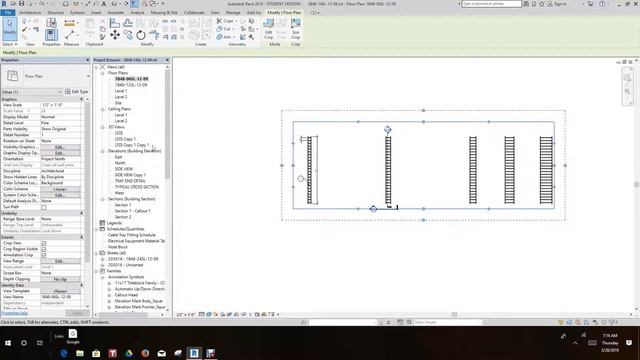
Task: Collapse the Floor Plans tree node
Action: coord(103,73)
